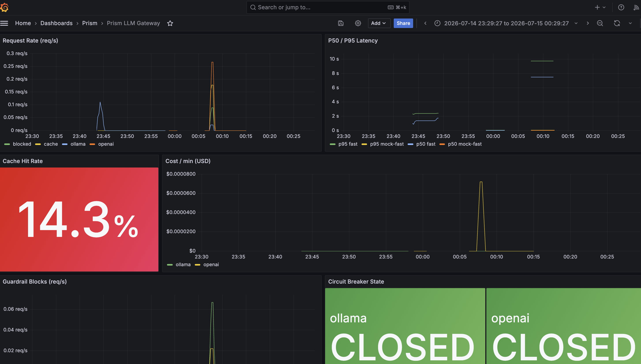641x364 pixels.
Task: Click the ollama blue peak in Request Rate chart
Action: click(x=100, y=102)
